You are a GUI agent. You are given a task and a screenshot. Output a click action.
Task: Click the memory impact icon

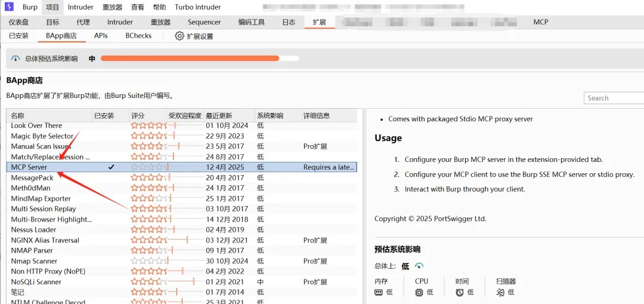[x=378, y=292]
